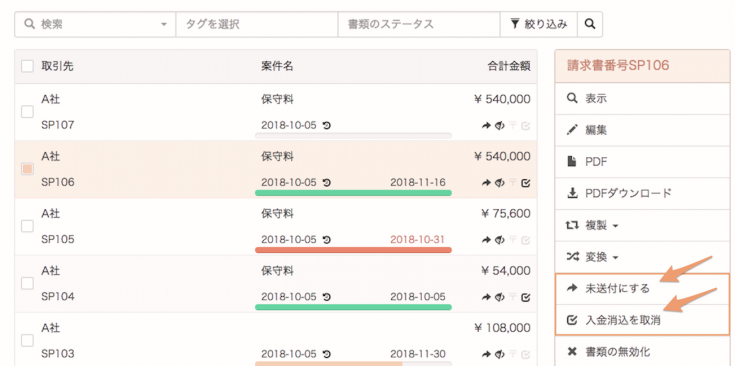Click the history icon beside SP105's issue date
This screenshot has height=366, width=735.
tap(327, 239)
